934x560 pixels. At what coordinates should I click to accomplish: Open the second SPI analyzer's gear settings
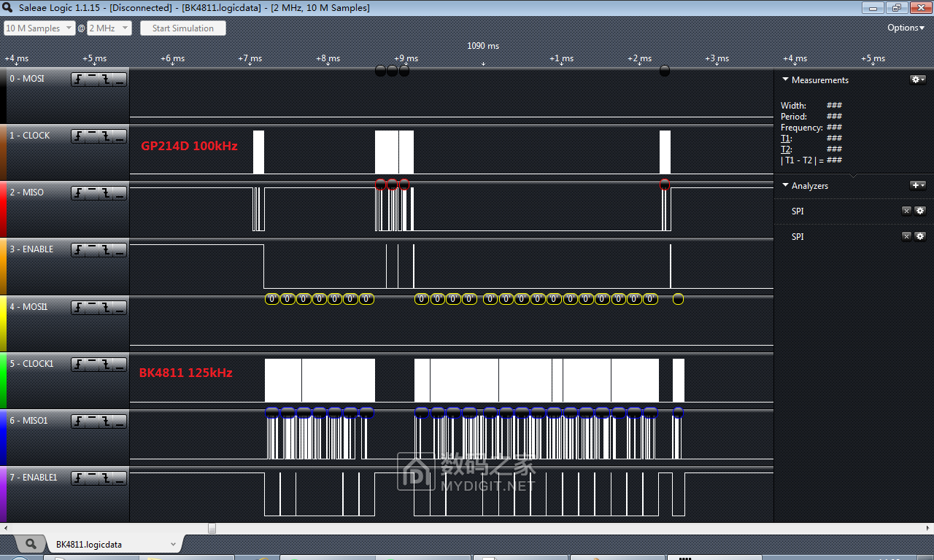920,236
